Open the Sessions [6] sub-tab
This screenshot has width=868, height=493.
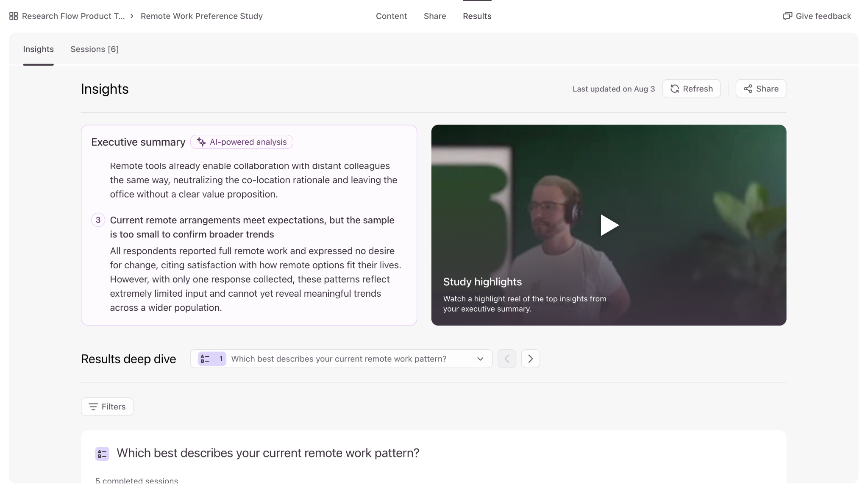point(95,49)
